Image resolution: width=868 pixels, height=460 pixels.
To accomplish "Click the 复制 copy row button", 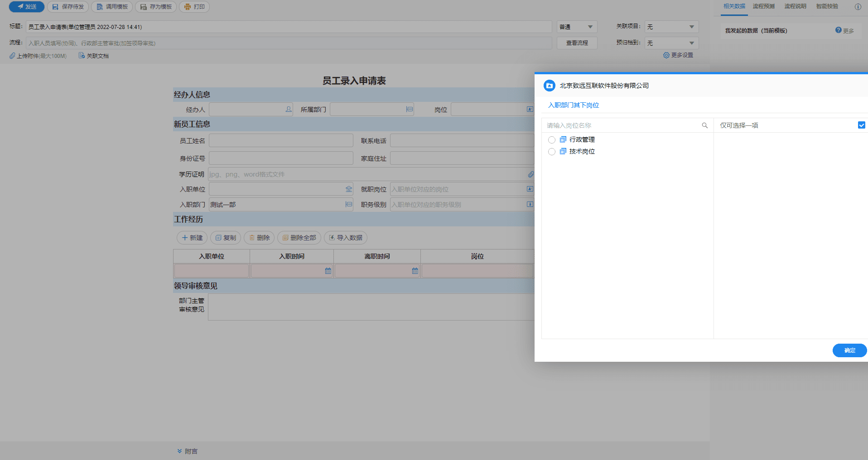I will (x=226, y=238).
